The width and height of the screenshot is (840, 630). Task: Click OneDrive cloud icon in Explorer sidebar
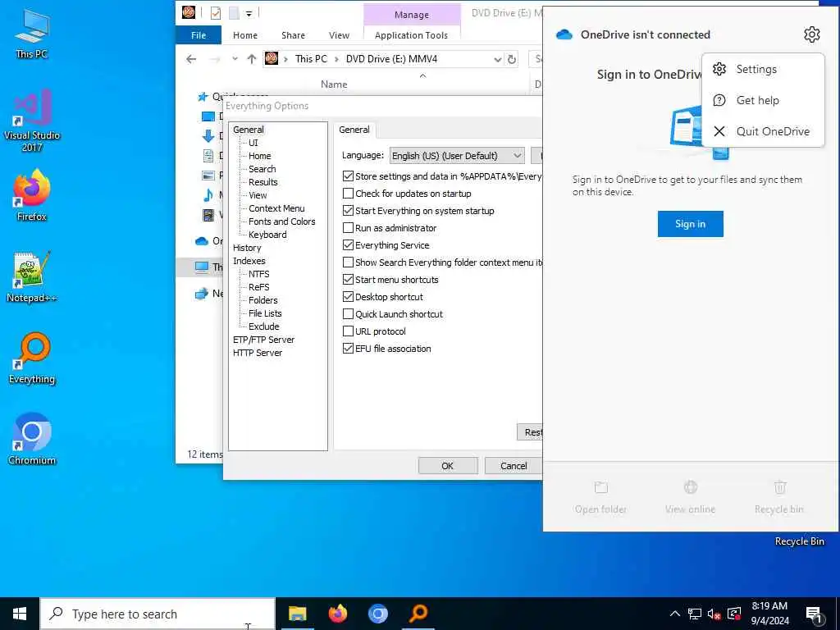pos(202,241)
